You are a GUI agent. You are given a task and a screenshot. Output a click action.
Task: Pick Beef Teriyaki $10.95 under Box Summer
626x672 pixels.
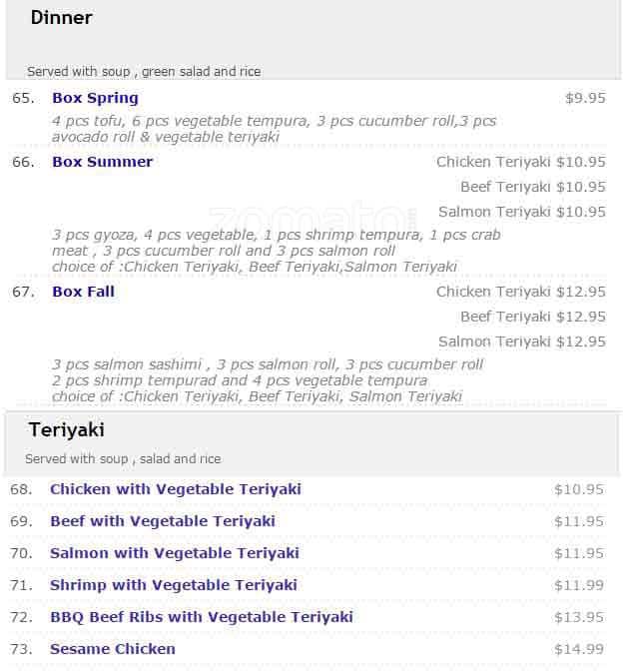[532, 187]
